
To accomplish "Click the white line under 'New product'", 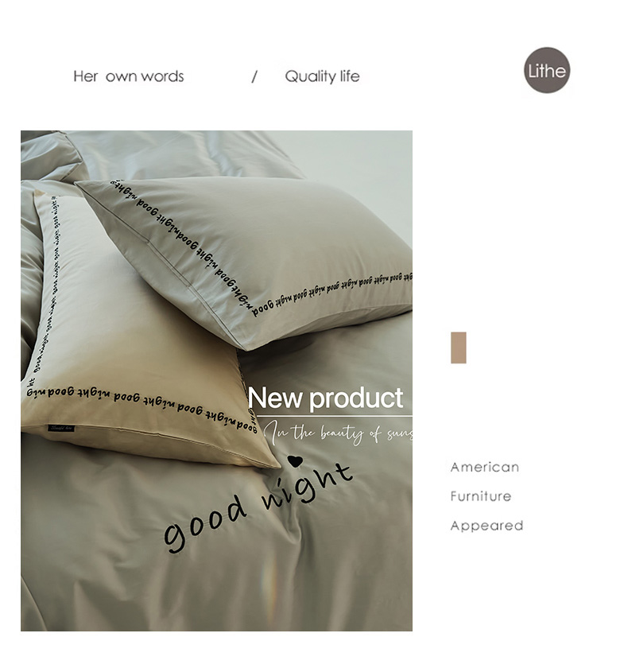I will click(x=335, y=416).
